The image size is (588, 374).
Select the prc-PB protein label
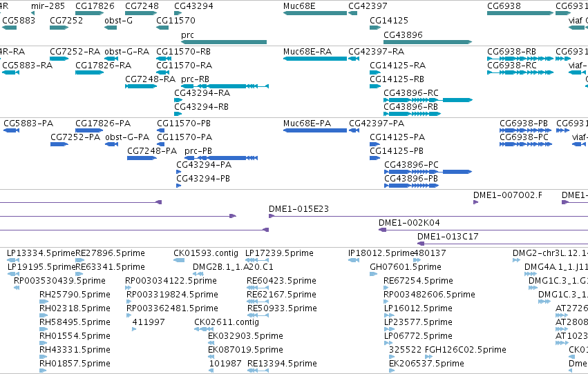[198, 151]
